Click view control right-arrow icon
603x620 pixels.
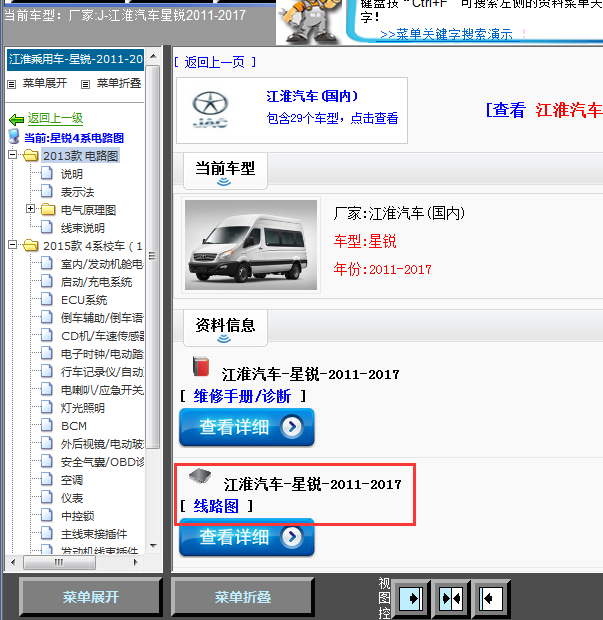411,598
